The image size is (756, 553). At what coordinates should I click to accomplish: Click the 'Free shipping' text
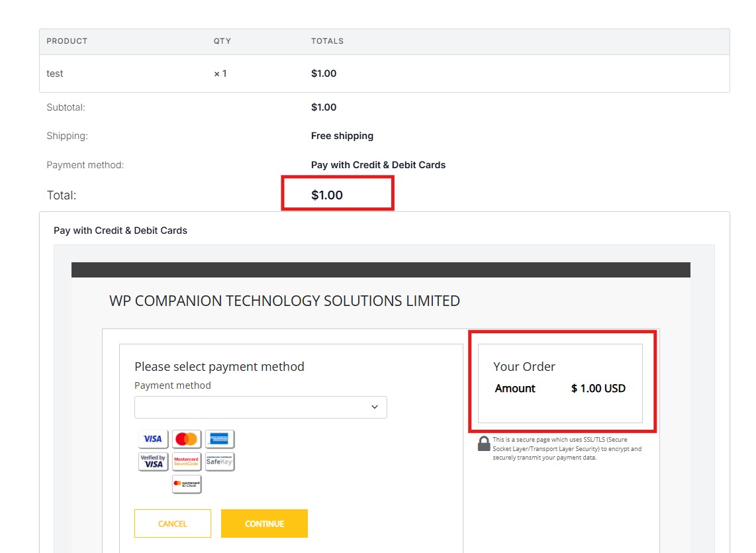click(342, 136)
